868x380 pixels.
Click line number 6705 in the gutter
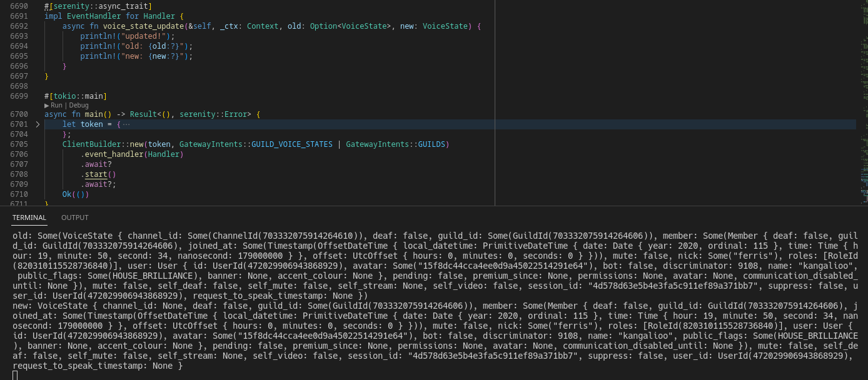[x=19, y=144]
